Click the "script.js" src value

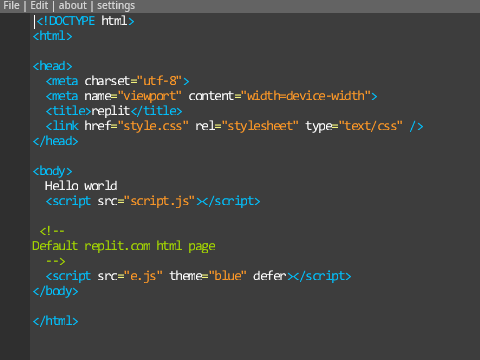159,201
